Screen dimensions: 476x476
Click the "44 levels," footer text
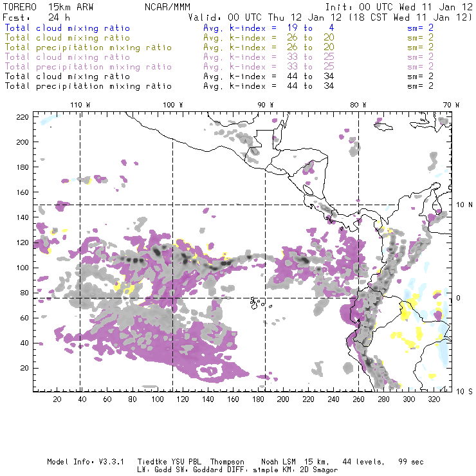pos(363,462)
